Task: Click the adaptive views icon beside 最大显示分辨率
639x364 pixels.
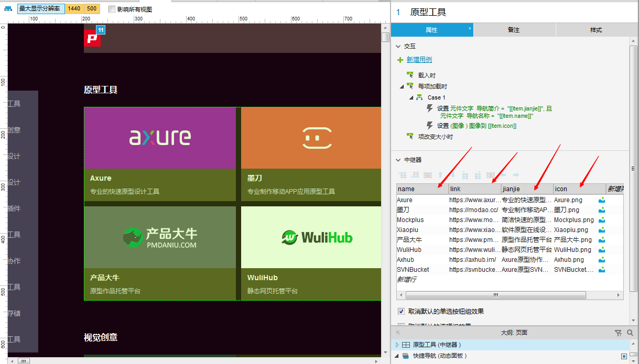Action: [8, 9]
